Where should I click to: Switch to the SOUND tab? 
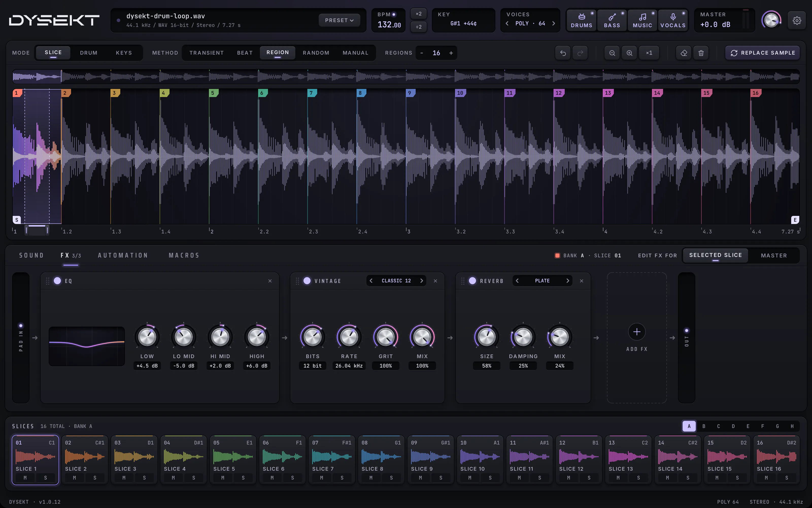click(x=31, y=255)
